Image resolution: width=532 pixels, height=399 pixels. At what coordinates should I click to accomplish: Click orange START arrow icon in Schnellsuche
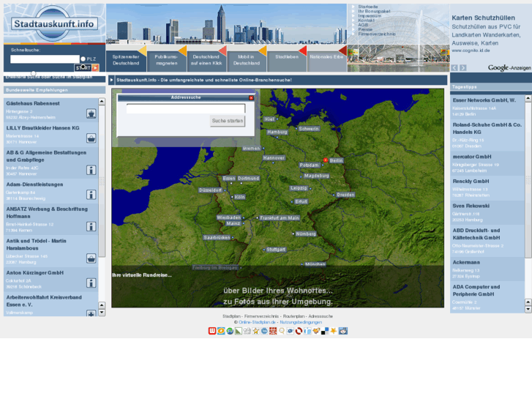pos(96,67)
